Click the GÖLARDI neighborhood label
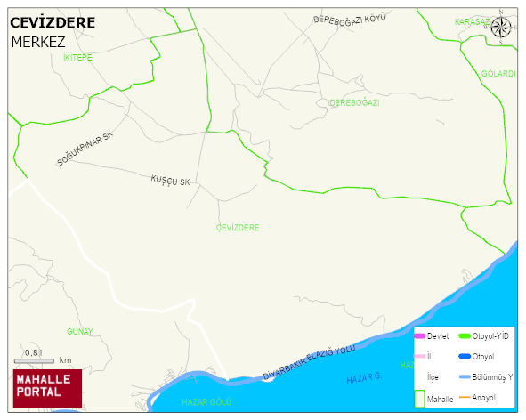 pyautogui.click(x=498, y=74)
